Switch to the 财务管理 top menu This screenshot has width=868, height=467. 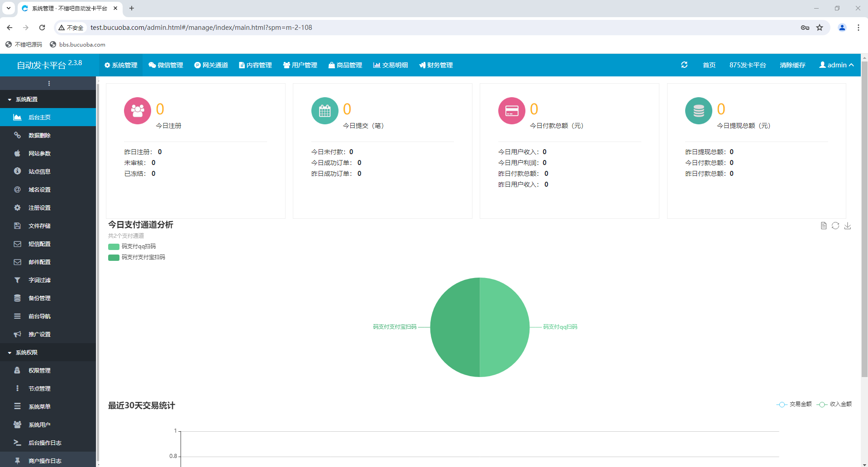436,65
